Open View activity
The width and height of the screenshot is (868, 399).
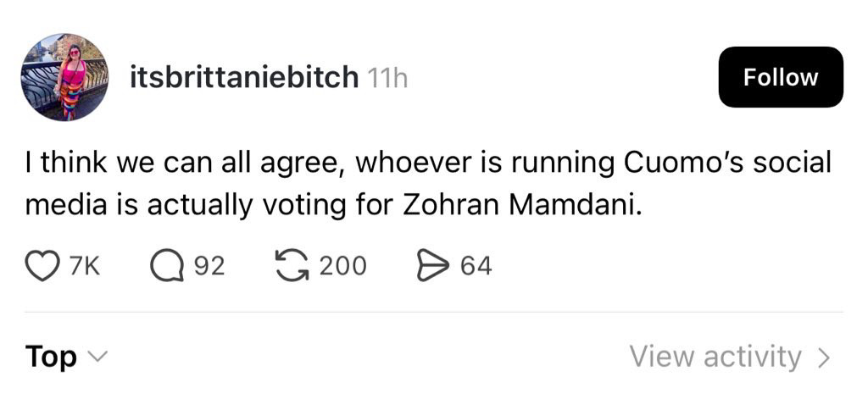tap(730, 357)
